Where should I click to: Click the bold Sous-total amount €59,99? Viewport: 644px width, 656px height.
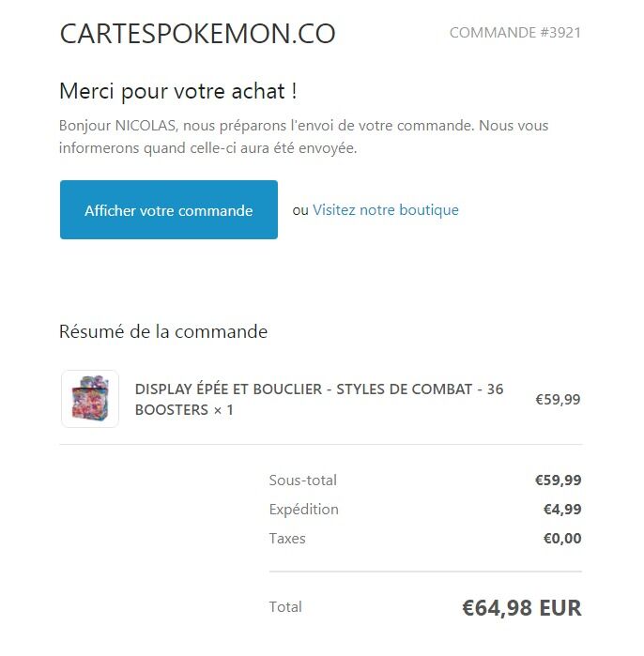click(x=558, y=480)
